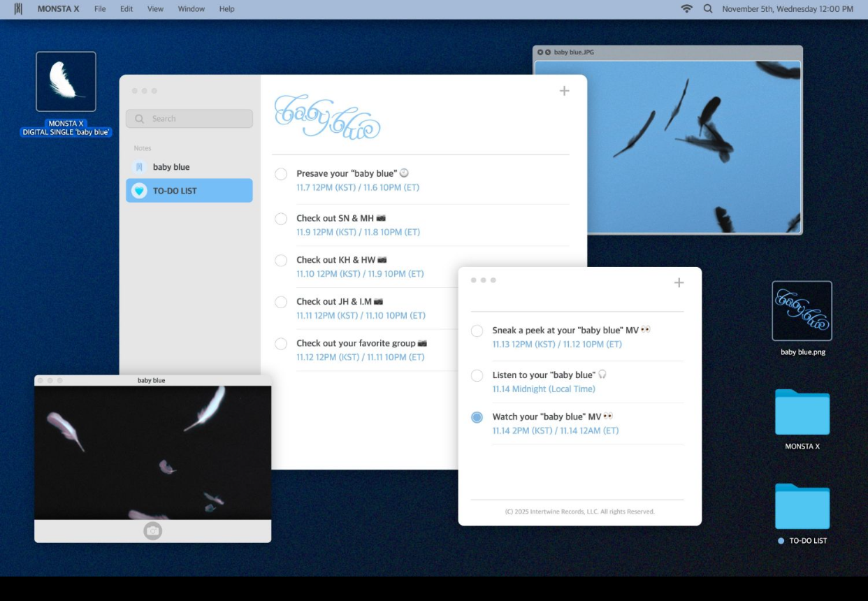
Task: Open the File menu
Action: (x=100, y=9)
